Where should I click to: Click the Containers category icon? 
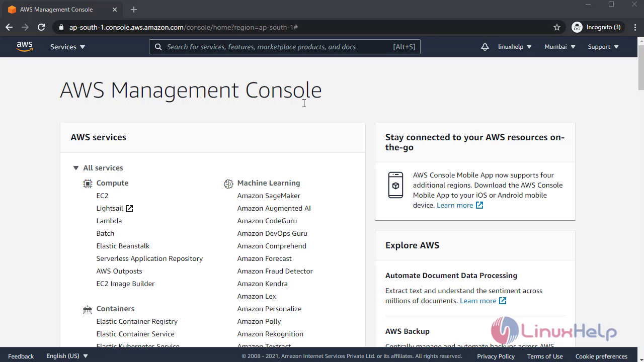click(x=88, y=309)
